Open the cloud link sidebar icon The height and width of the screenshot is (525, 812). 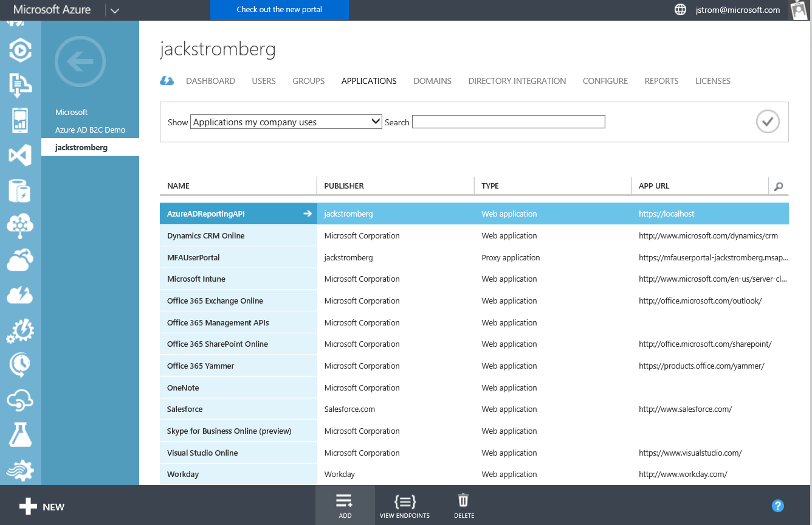[20, 400]
